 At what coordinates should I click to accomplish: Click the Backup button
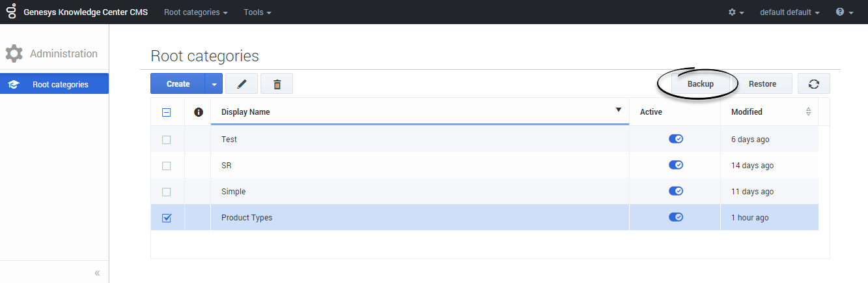click(x=700, y=84)
